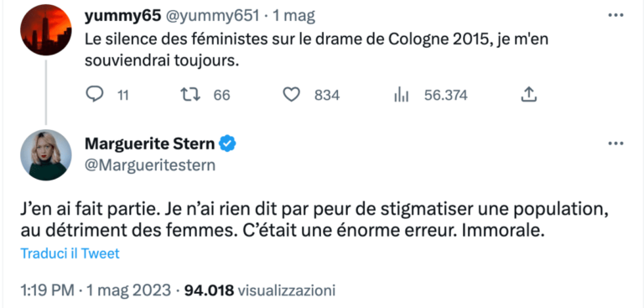This screenshot has height=308, width=644.
Task: Open the yummy65 display name
Action: point(122,16)
